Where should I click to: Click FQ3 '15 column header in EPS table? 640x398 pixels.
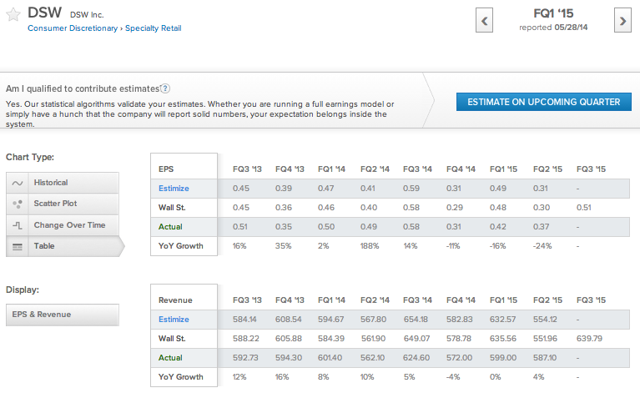pyautogui.click(x=591, y=169)
